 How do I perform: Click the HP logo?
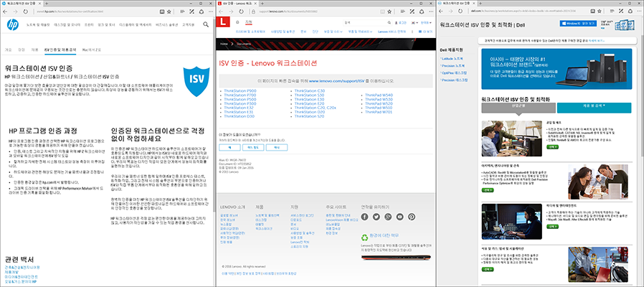point(13,25)
